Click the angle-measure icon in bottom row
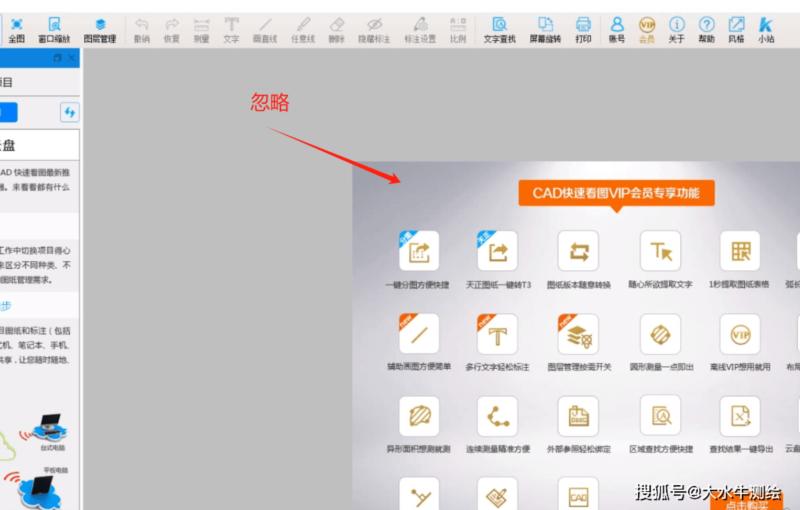This screenshot has width=800, height=510. click(419, 494)
